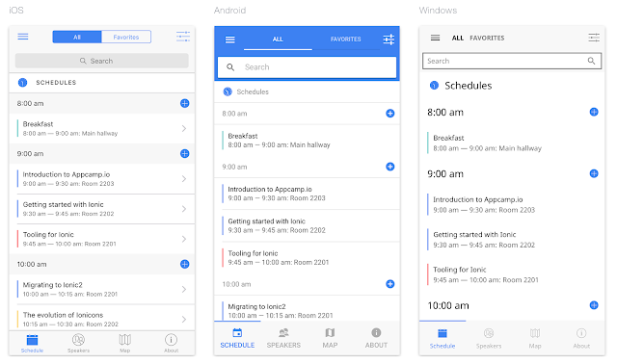Select the Breakfast session in the Android panel
Screen dimensions: 617x364
tap(307, 141)
